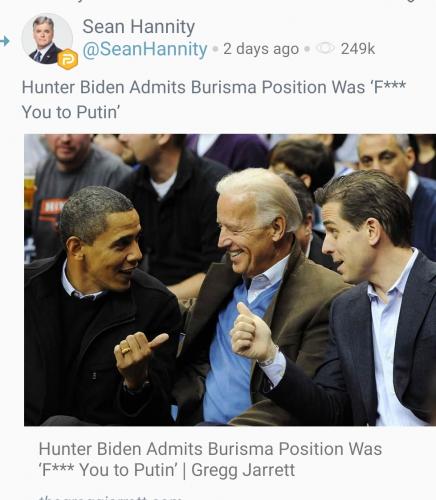Click the raised fist in the photo
This screenshot has width=436, height=500.
[x=252, y=333]
